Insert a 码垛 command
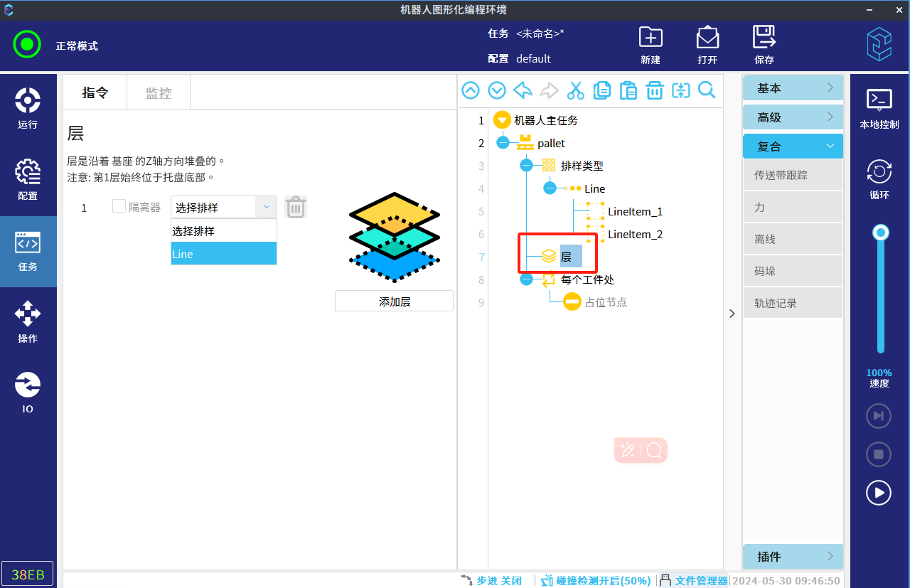The width and height of the screenshot is (910, 588). coord(793,272)
